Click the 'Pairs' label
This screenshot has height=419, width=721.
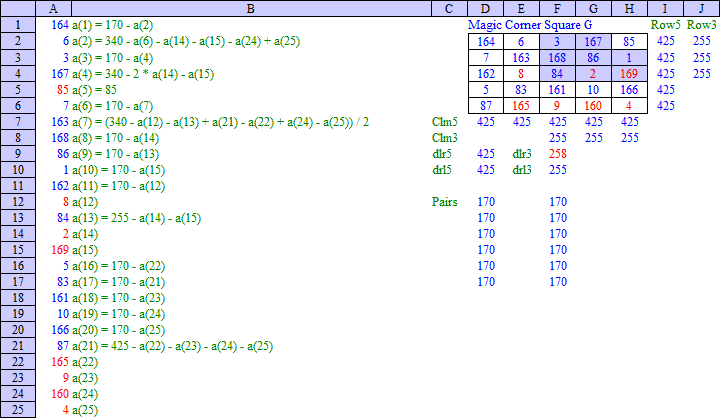[x=445, y=201]
